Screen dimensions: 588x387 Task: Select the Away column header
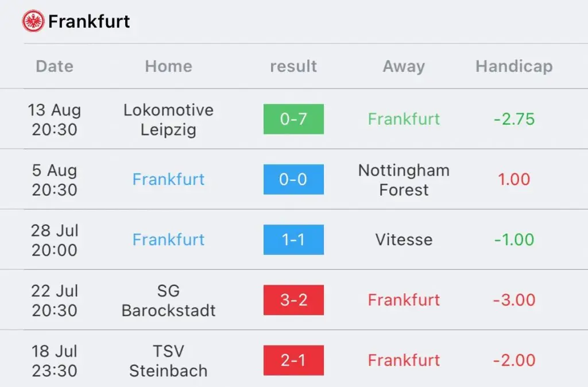(x=404, y=67)
